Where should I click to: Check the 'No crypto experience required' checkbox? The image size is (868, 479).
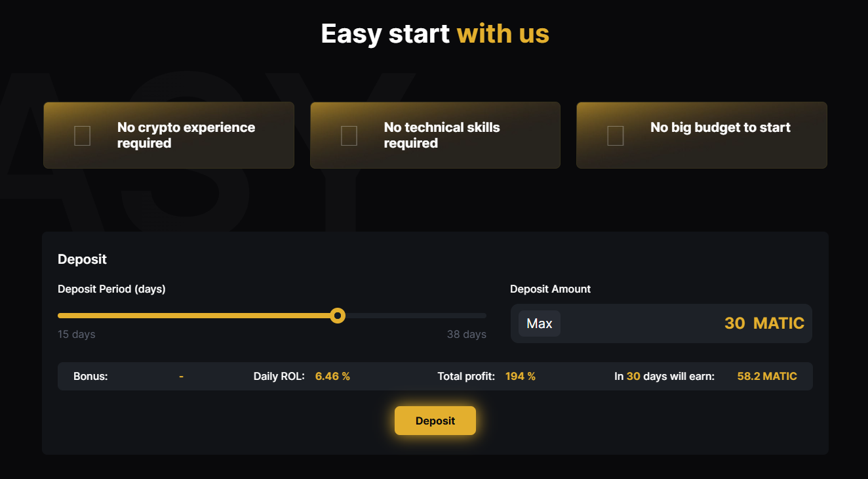(82, 135)
